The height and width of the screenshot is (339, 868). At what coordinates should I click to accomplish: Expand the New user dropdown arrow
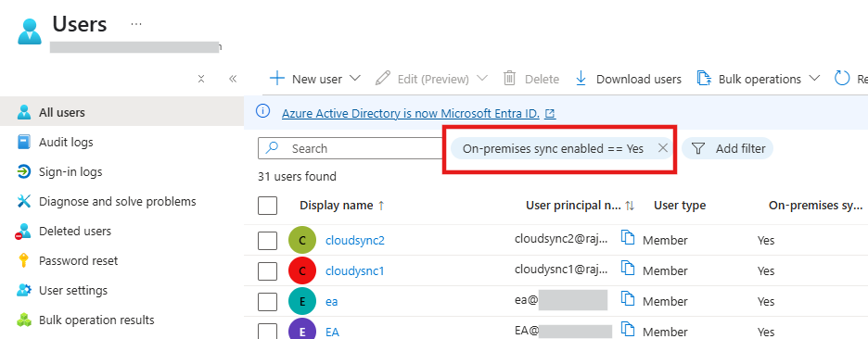[x=355, y=79]
